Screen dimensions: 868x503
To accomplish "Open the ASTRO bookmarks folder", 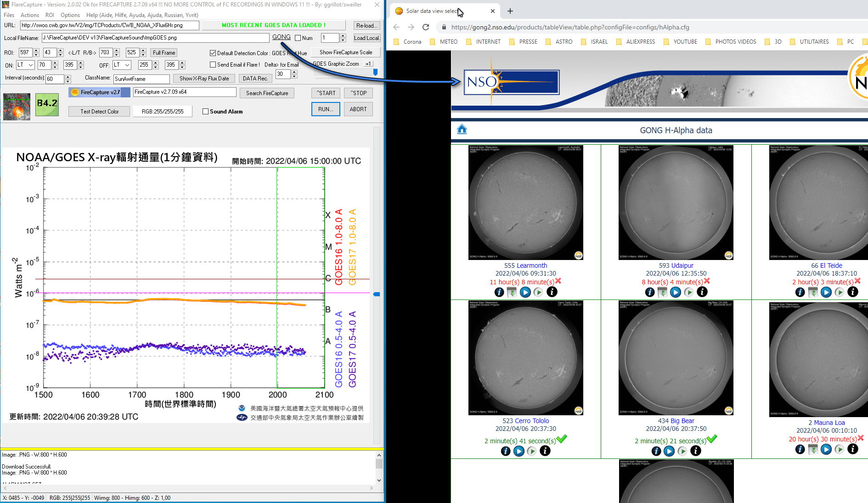I will (x=559, y=41).
